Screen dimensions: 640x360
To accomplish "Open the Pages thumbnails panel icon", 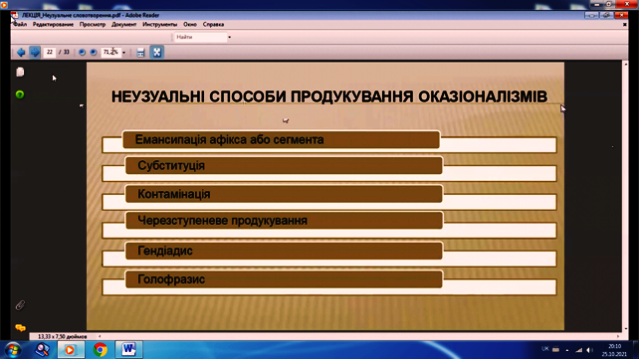I will pyautogui.click(x=20, y=72).
